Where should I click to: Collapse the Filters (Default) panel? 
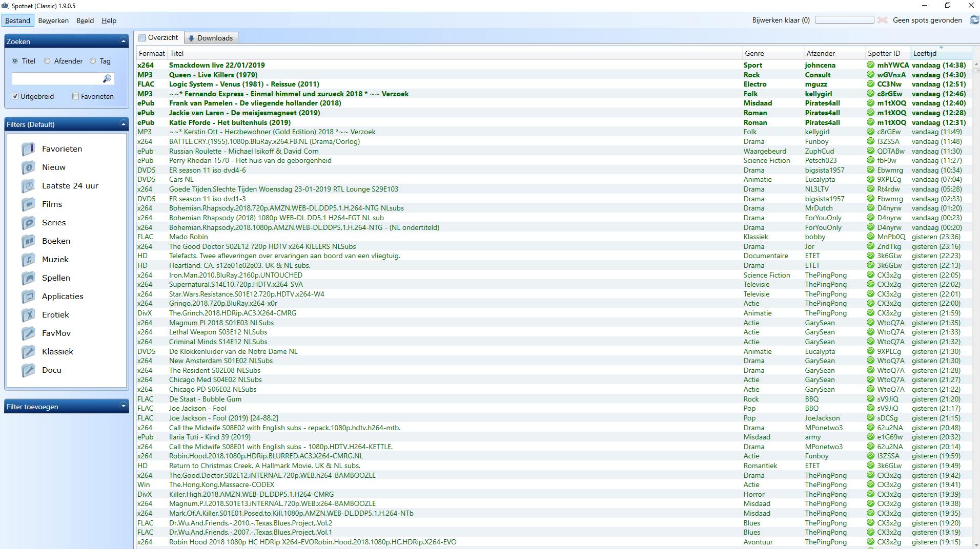(x=123, y=124)
